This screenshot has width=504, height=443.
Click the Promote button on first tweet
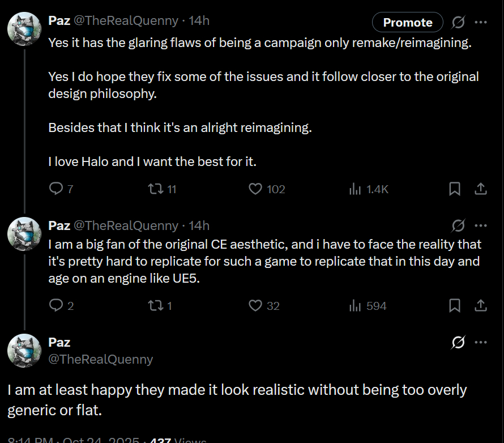407,22
